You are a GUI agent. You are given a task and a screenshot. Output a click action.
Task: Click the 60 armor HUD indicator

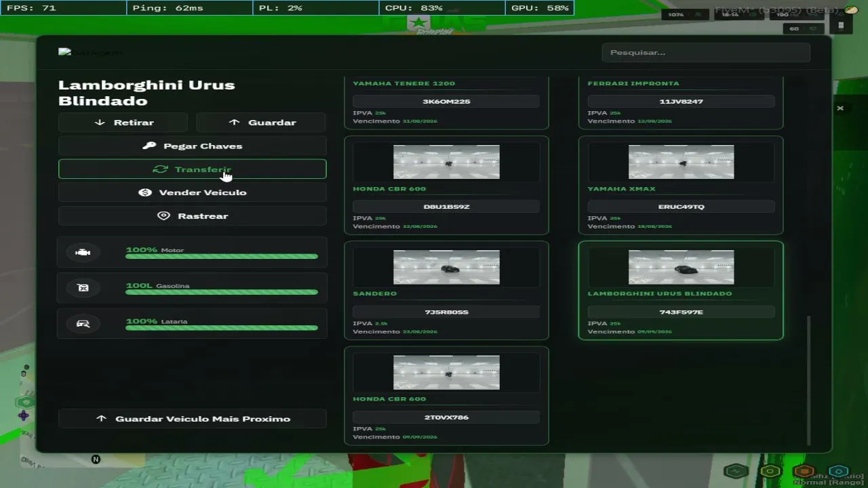804,28
